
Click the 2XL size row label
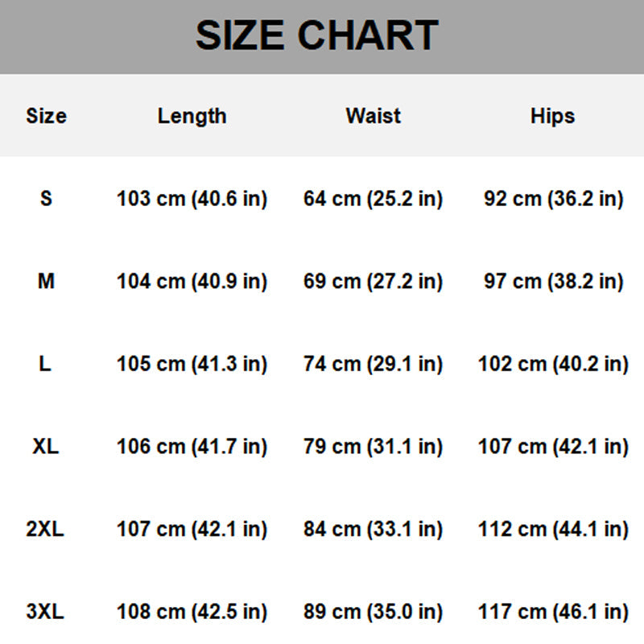tap(45, 530)
